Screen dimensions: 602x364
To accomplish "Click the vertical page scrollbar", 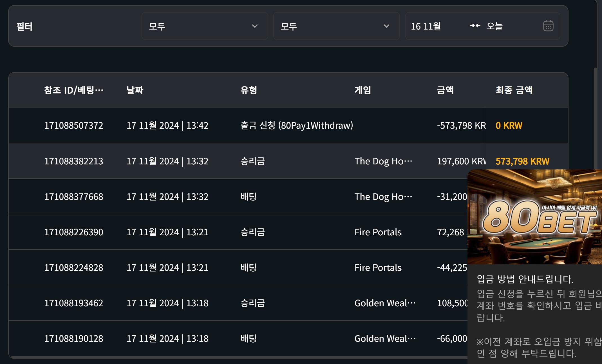I will coord(595,118).
